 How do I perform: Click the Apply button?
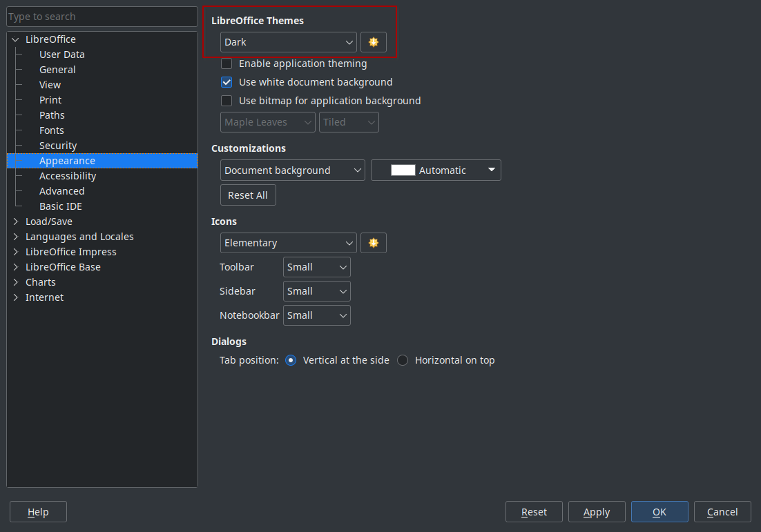(597, 511)
